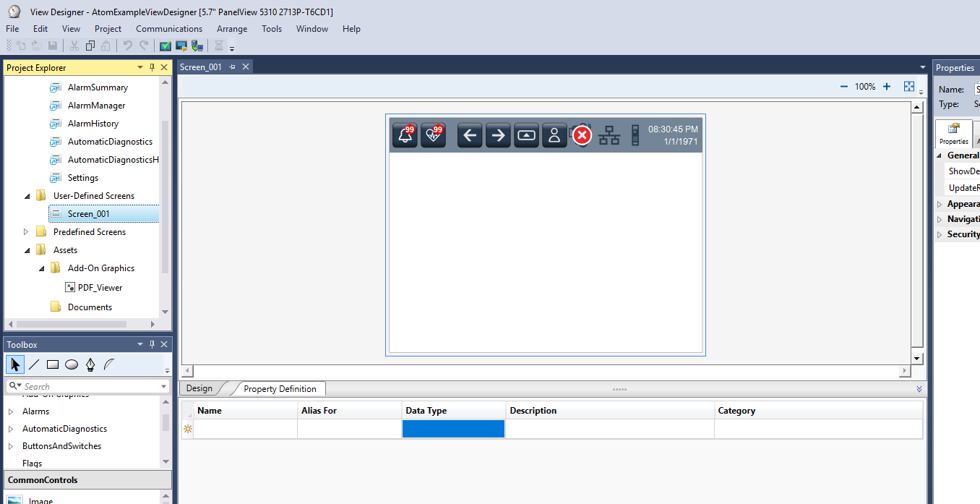Select the Ellipse tool in the Toolbox
Viewport: 980px width, 504px height.
[x=71, y=364]
